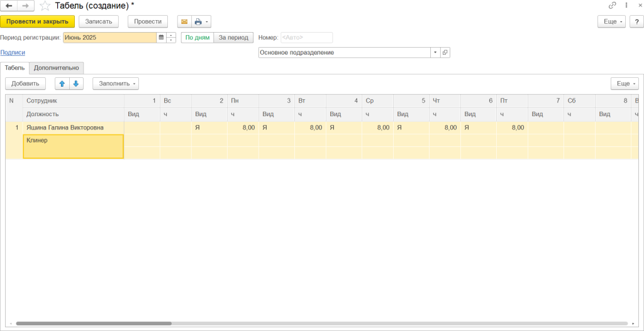Click the back navigation arrow
Image resolution: width=644 pixels, height=331 pixels.
(x=9, y=6)
